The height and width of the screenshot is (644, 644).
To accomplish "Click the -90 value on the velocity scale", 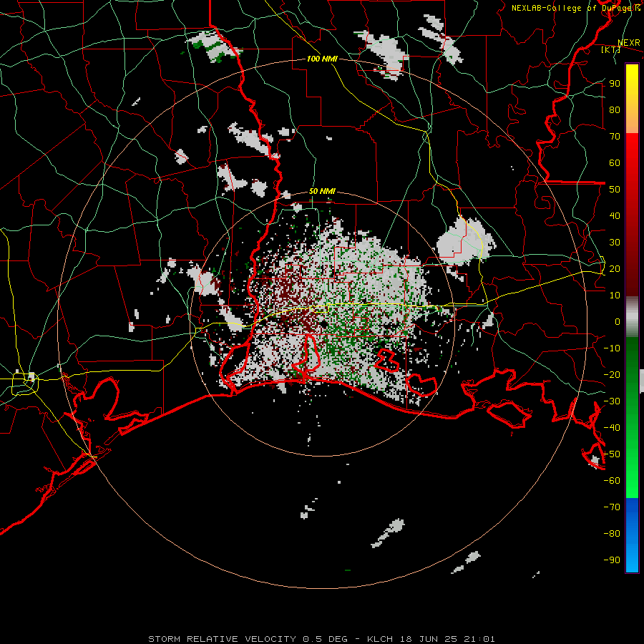I will [612, 560].
